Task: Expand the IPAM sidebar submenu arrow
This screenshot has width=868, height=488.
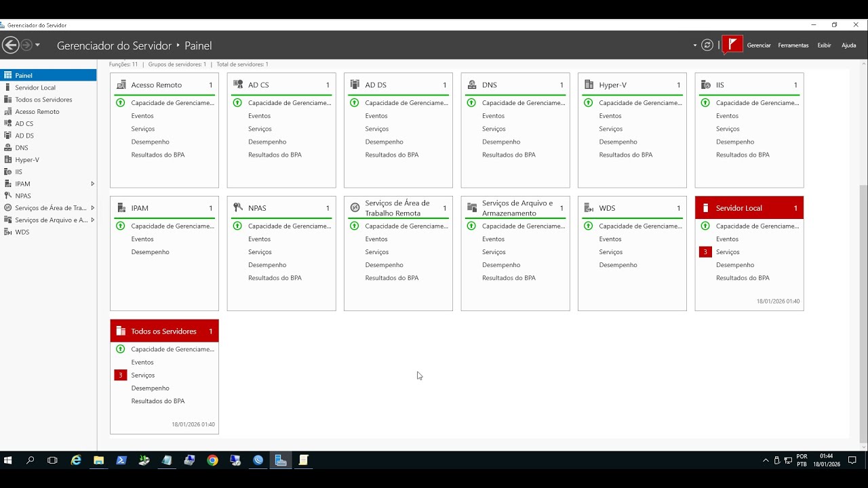Action: click(92, 184)
